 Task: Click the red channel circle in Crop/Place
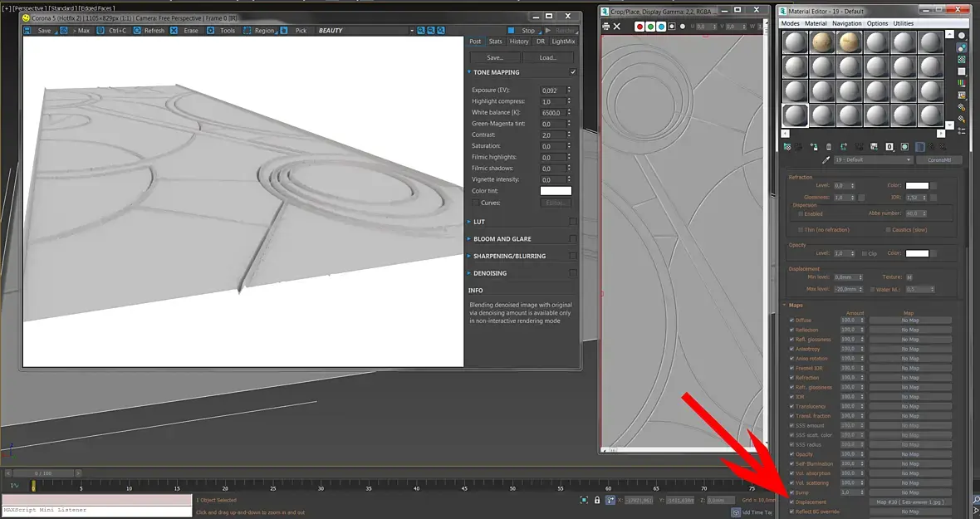click(639, 27)
